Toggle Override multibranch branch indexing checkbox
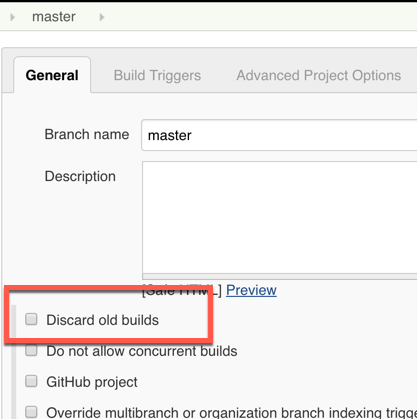This screenshot has height=419, width=417. pyautogui.click(x=31, y=412)
